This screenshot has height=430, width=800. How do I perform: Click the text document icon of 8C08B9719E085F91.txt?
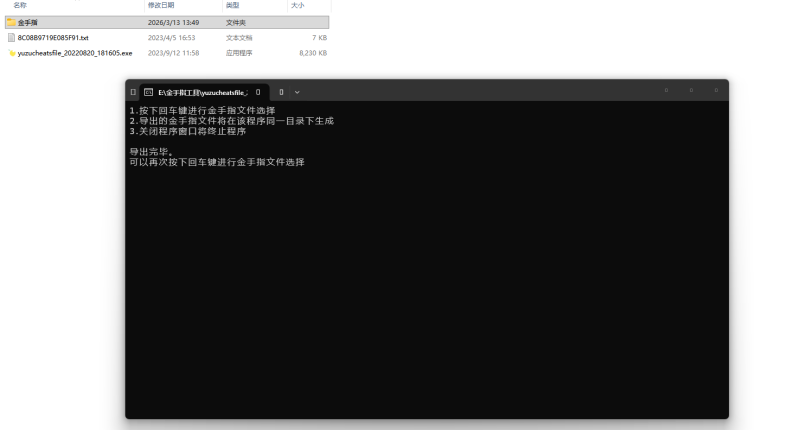(11, 38)
